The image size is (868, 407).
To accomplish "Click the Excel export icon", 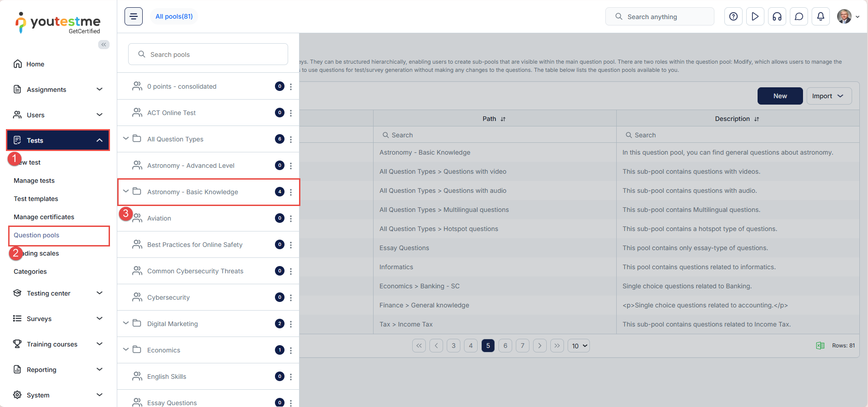I will pos(820,346).
